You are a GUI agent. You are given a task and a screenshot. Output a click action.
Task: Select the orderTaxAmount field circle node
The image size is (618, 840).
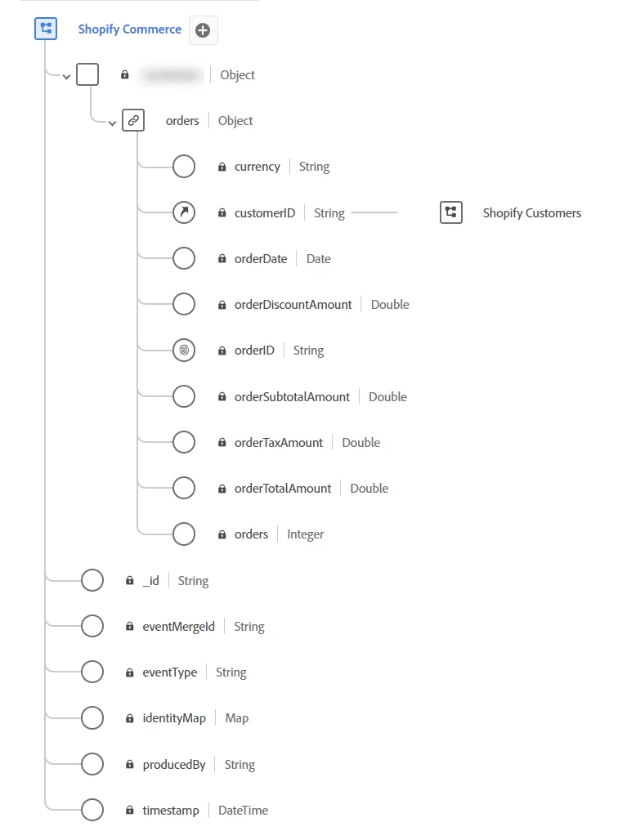tap(184, 443)
